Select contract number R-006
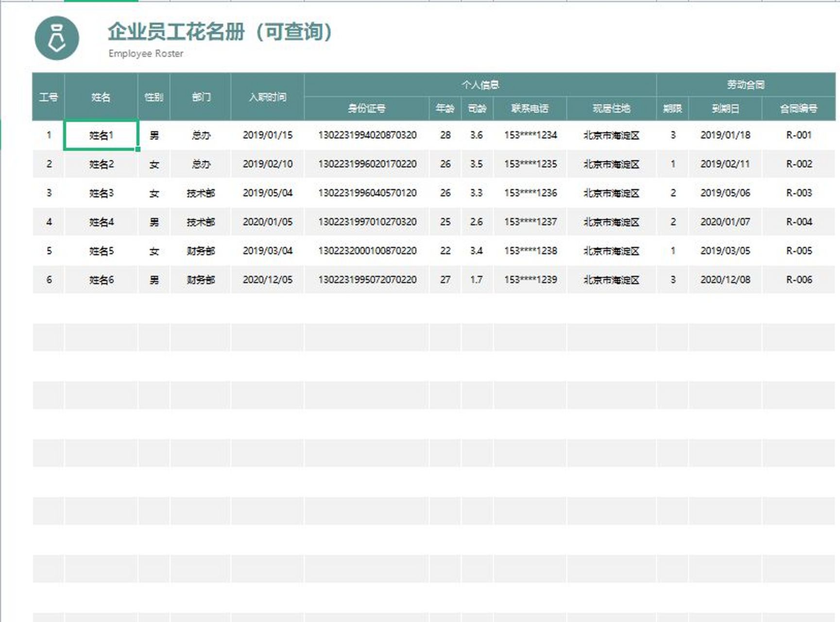The width and height of the screenshot is (840, 622). click(x=799, y=280)
